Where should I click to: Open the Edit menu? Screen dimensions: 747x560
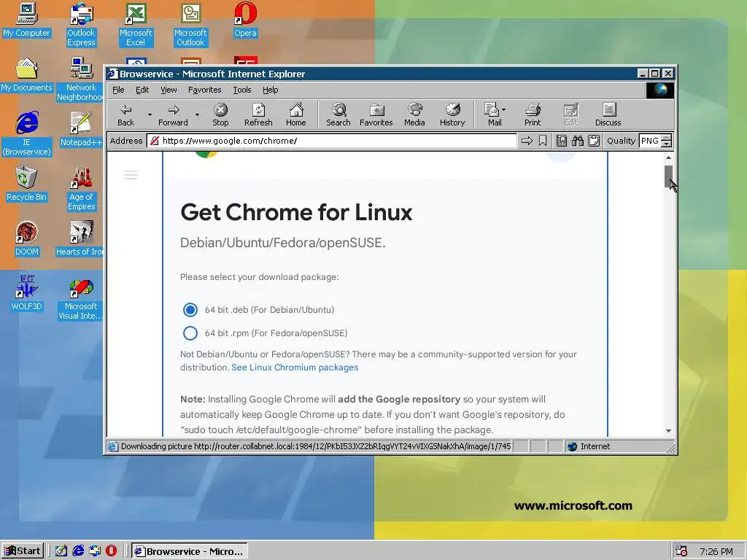[142, 90]
